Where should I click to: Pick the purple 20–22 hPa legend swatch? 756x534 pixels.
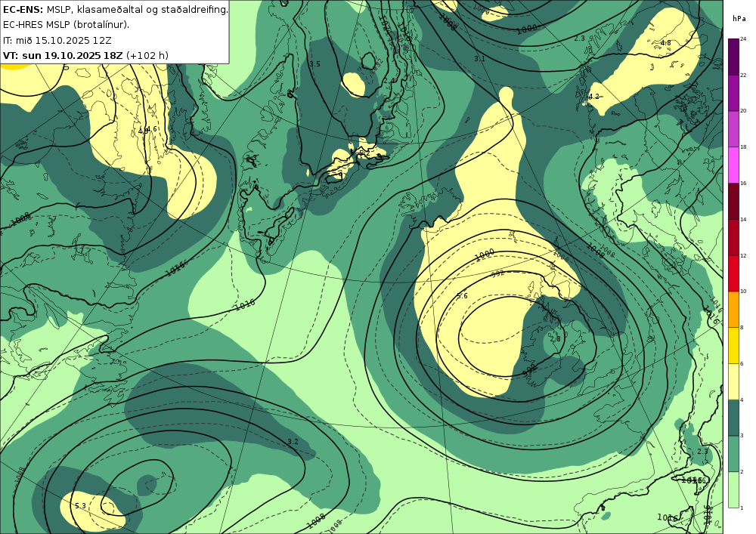tap(733, 92)
